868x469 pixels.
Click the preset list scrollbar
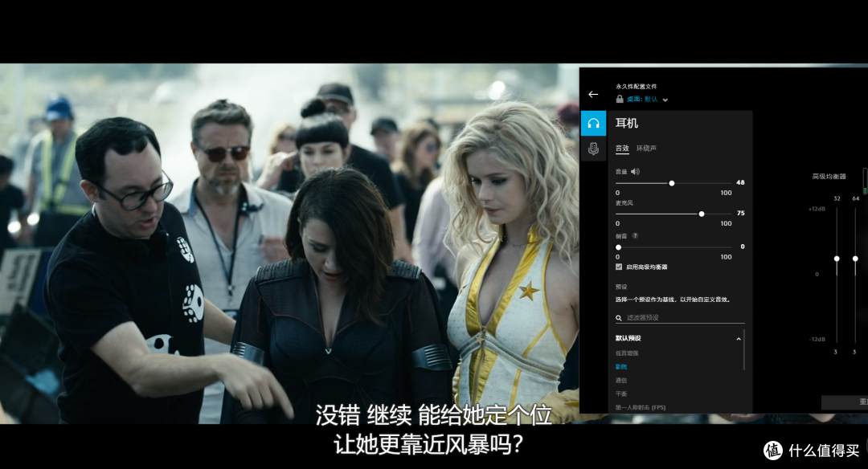(744, 349)
